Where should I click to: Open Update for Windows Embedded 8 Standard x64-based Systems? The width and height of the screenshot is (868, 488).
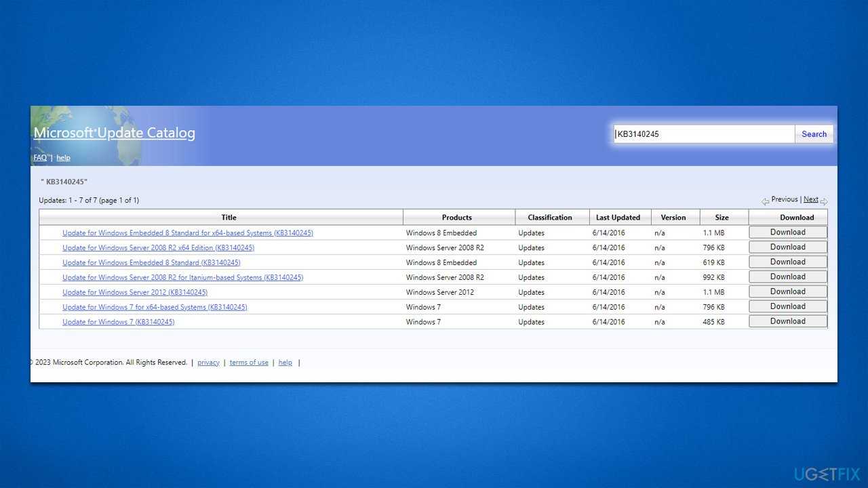pos(188,233)
